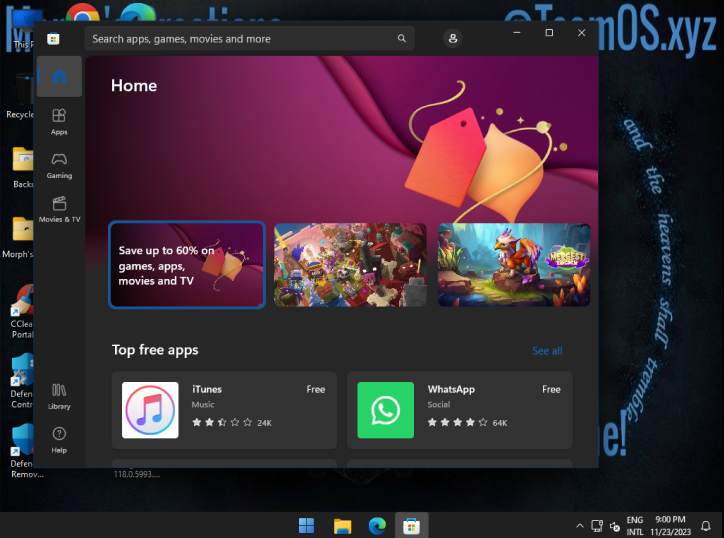Select the Morph's folder on desktop
Screen dimensions: 724x538
coord(18,238)
